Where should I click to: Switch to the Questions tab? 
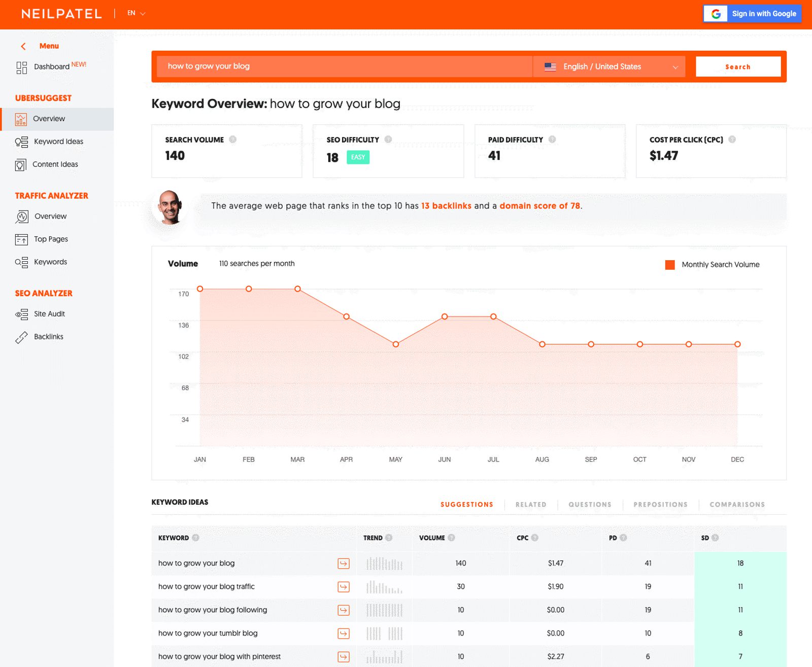tap(589, 504)
